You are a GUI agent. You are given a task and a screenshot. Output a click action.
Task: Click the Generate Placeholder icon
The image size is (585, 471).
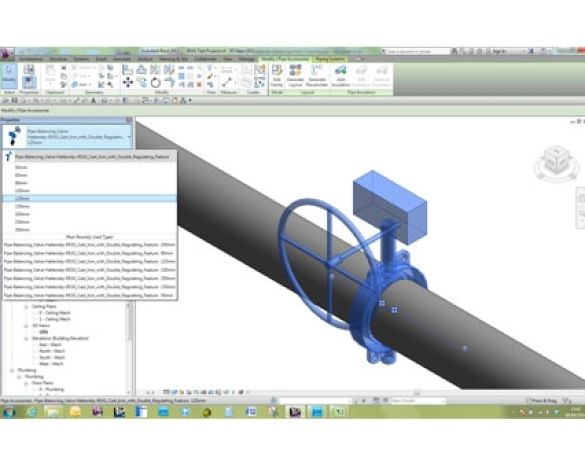316,76
